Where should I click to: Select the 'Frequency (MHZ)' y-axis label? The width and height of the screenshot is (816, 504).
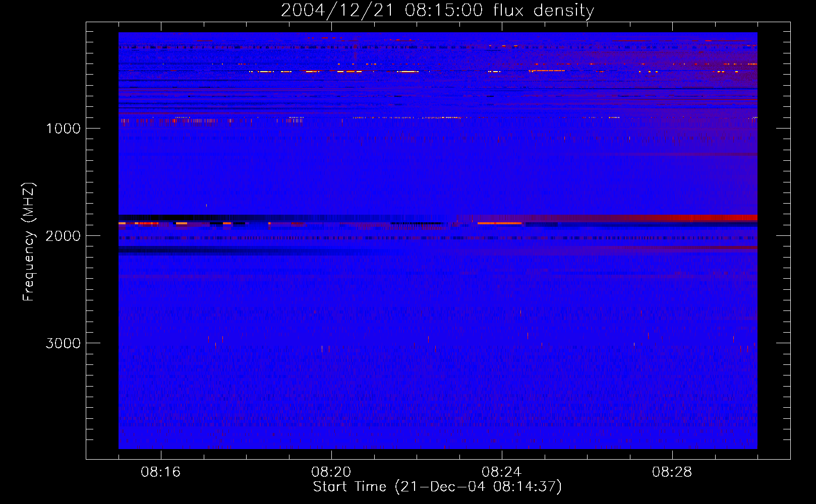click(x=29, y=242)
